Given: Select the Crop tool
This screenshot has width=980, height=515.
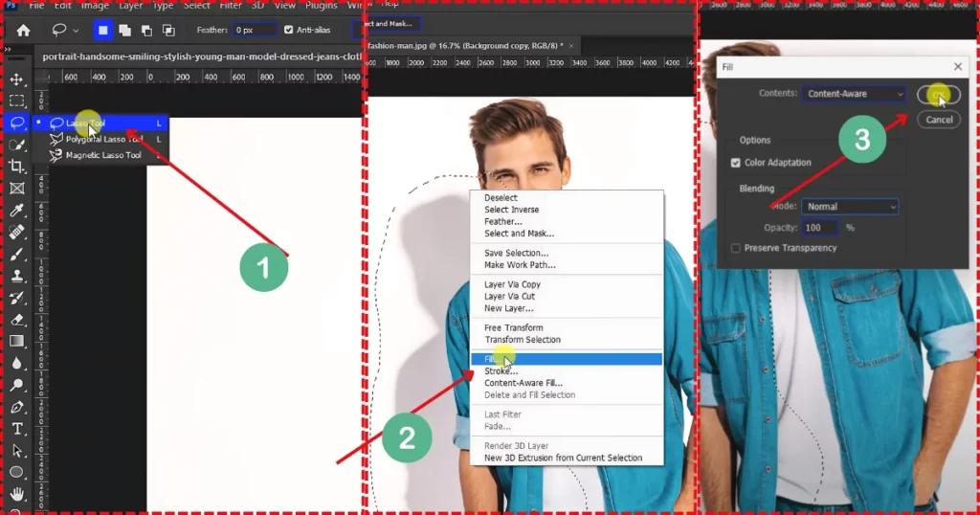Looking at the screenshot, I should (17, 167).
